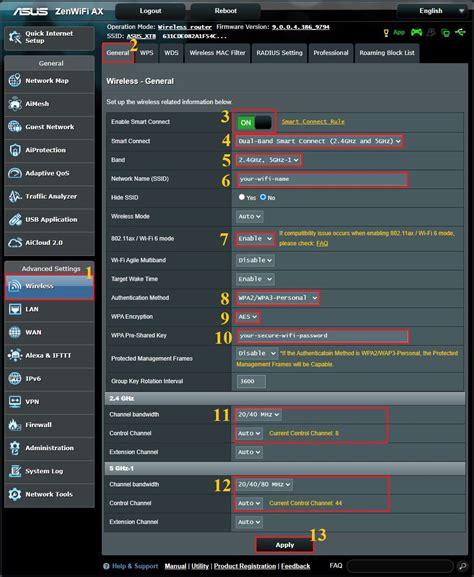Open 5 GHz-1 Channel bandwidth dropdown

(264, 485)
